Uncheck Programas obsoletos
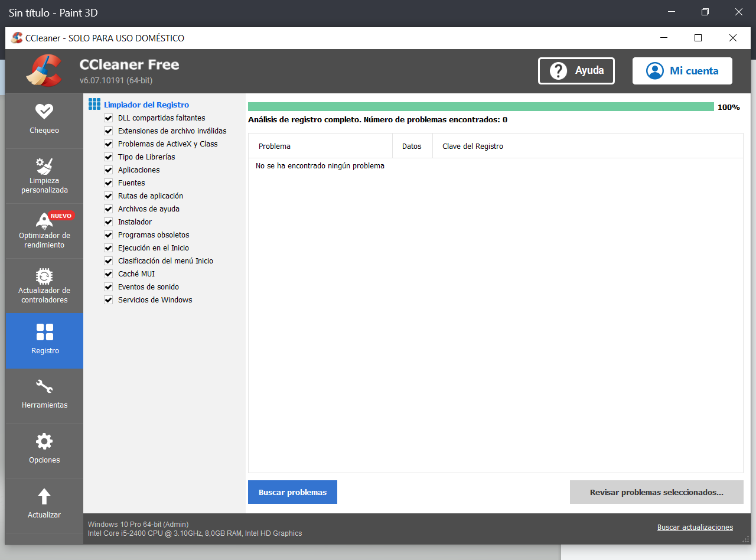Screen dimensions: 756x560 (108, 235)
